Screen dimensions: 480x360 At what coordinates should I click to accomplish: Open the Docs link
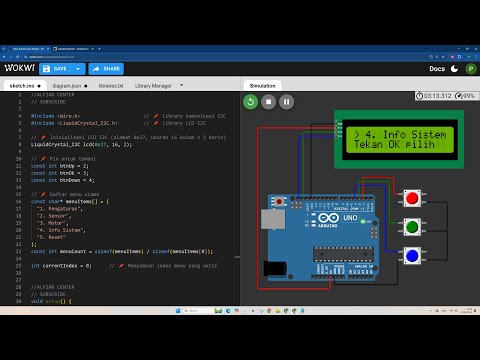click(x=437, y=69)
